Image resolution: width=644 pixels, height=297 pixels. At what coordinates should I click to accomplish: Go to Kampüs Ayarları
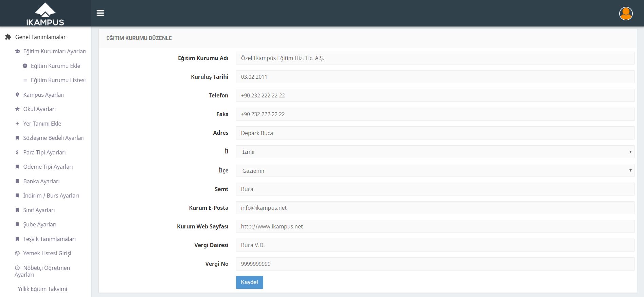coord(44,95)
